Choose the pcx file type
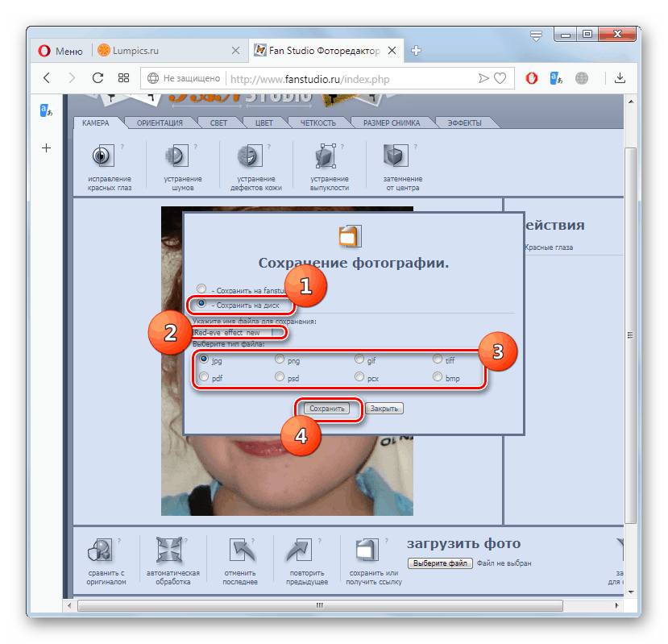 tap(359, 376)
